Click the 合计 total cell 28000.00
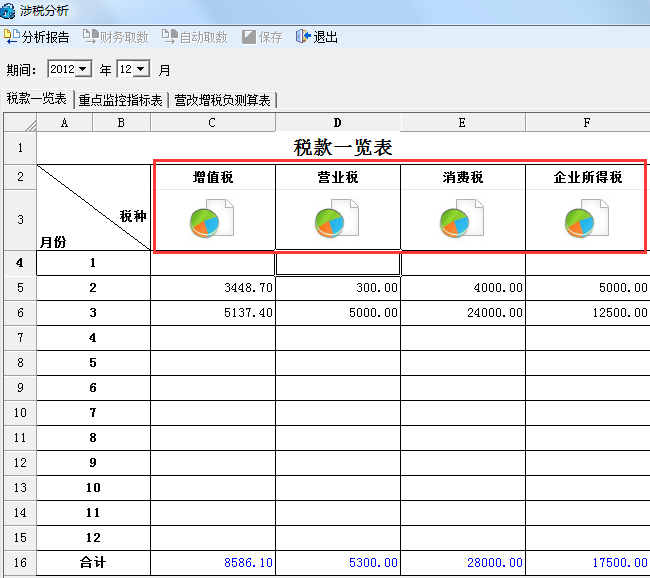 click(x=462, y=563)
